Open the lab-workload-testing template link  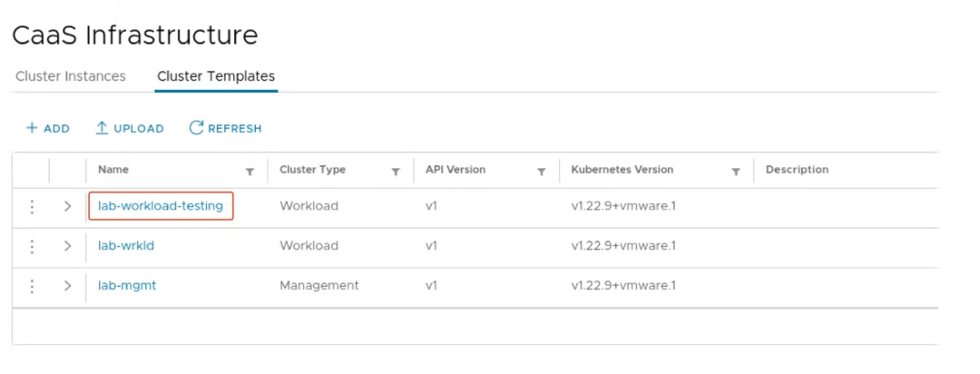click(x=161, y=206)
